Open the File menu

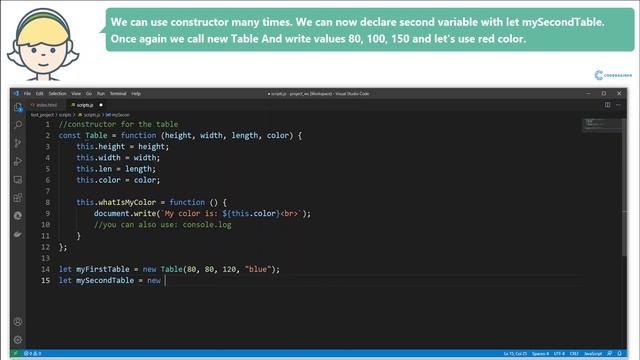[27, 93]
